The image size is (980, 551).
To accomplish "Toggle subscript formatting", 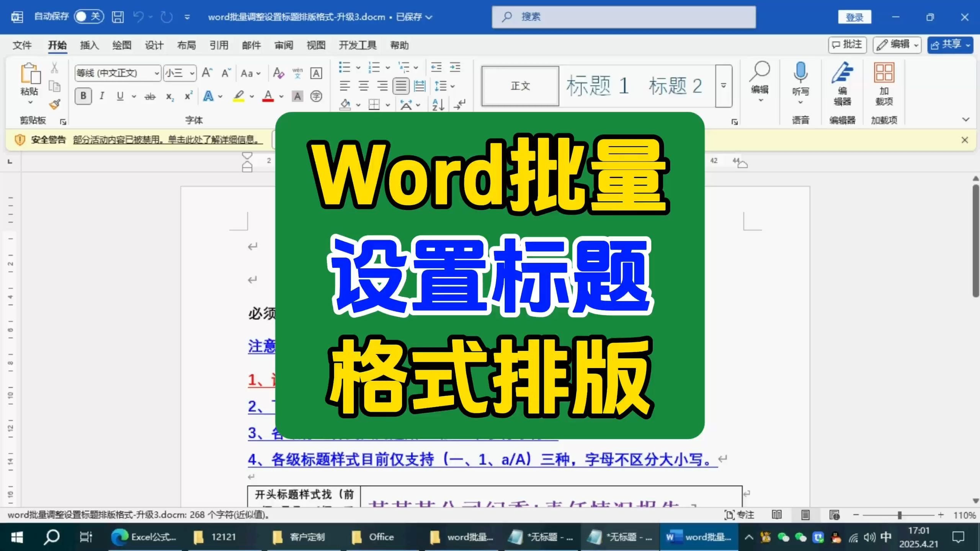I will (x=170, y=96).
